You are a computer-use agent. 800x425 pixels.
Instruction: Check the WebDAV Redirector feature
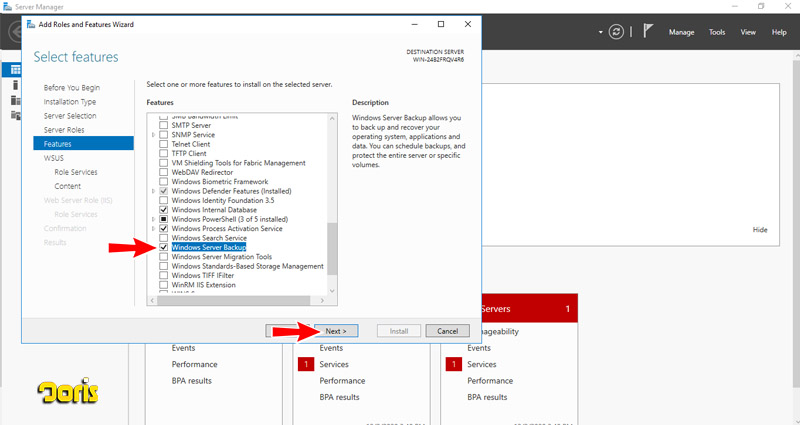163,172
